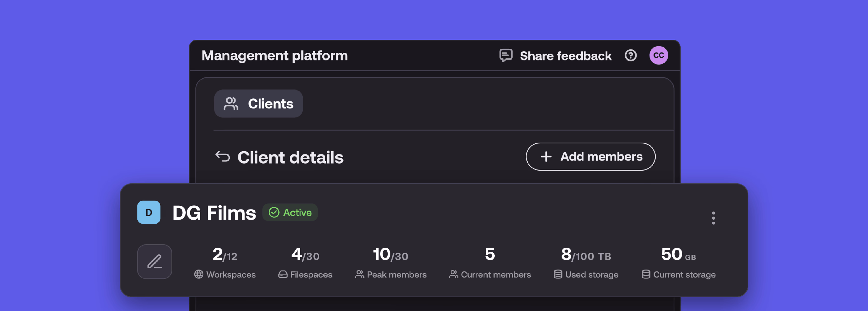Click the 2/12 workspaces value

tap(225, 255)
